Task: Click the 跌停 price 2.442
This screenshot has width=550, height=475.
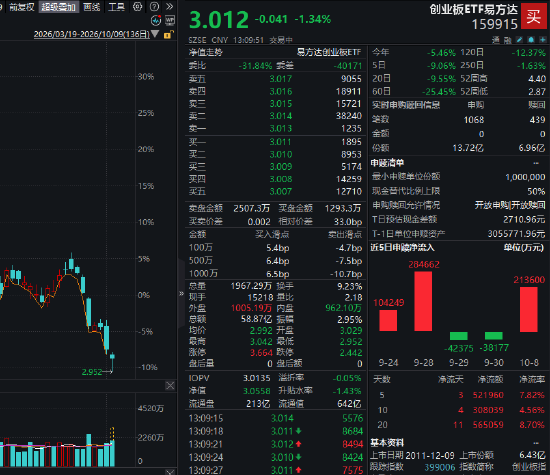Action: [351, 353]
